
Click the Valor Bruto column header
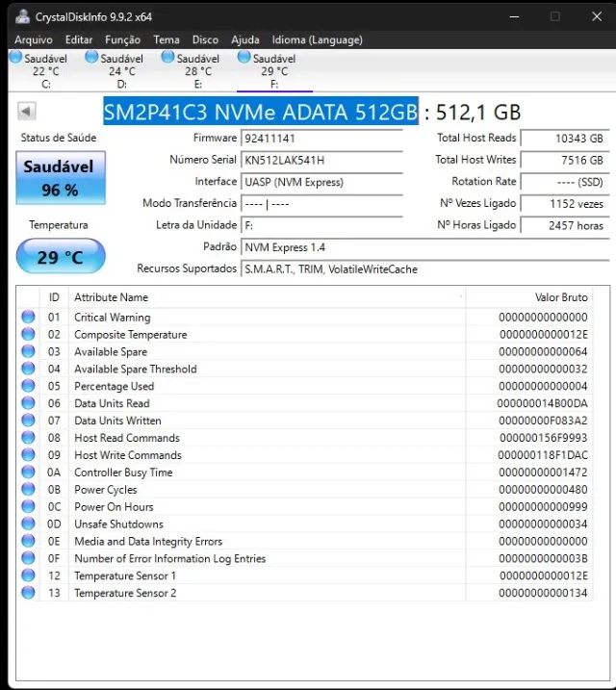pyautogui.click(x=528, y=297)
